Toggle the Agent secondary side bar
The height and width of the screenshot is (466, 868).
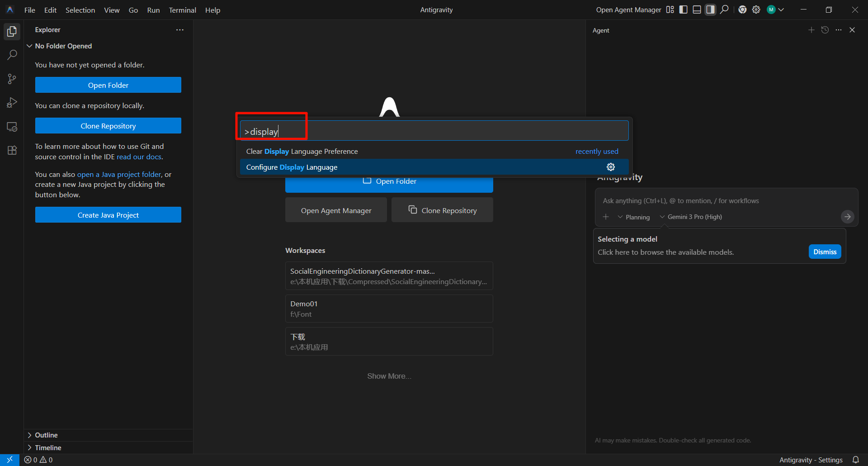[710, 10]
